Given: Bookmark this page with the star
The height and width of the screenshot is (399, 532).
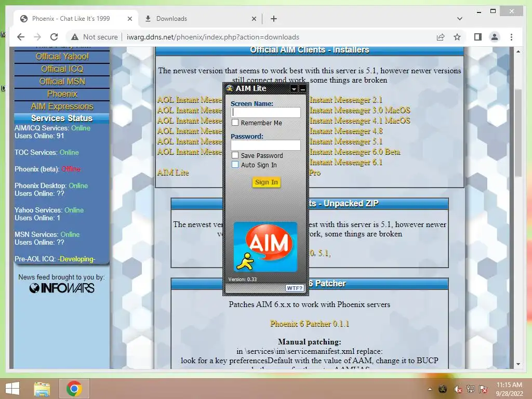Looking at the screenshot, I should 457,37.
